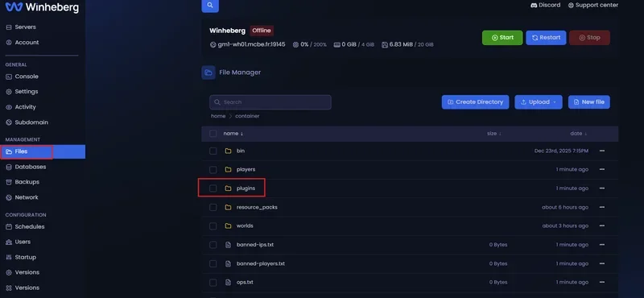The width and height of the screenshot is (644, 298).
Task: Click the resource_packs folder icon
Action: [228, 207]
